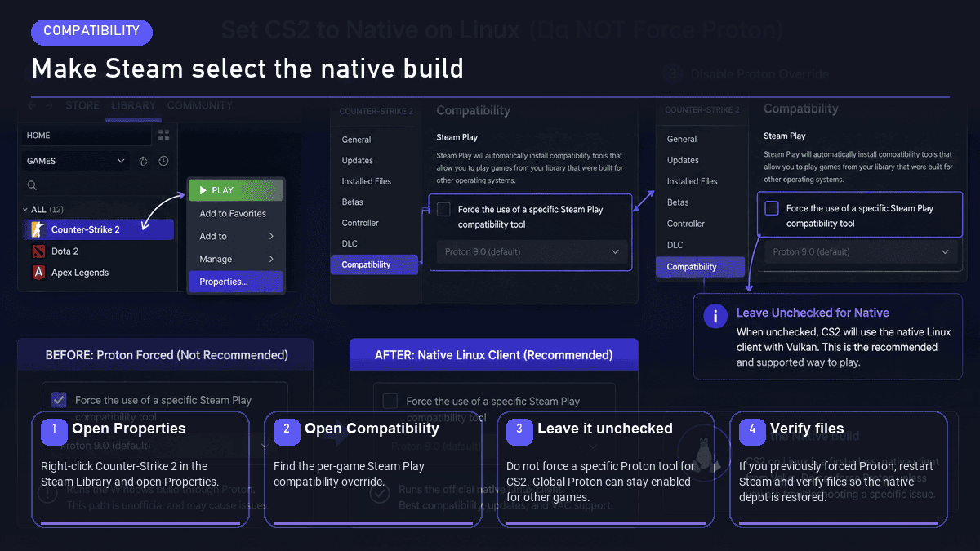Tick the Steam Play checkbox in right Compatibility panel
The width and height of the screenshot is (980, 551).
coord(771,208)
